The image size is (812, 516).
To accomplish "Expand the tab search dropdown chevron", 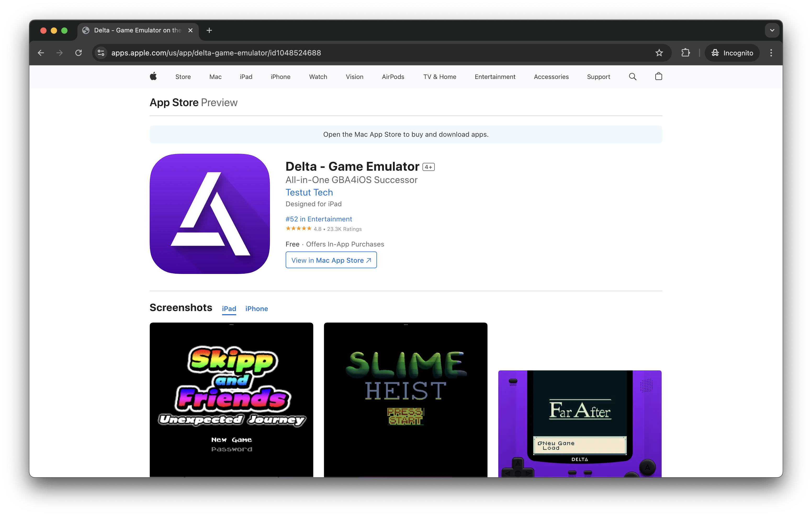I will coord(772,30).
